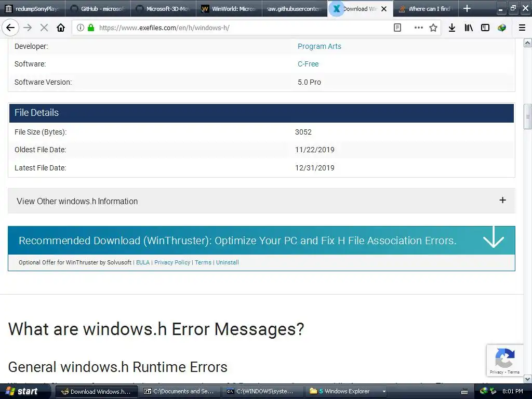Open page actions three-dot menu
532x399 pixels.
point(418,28)
